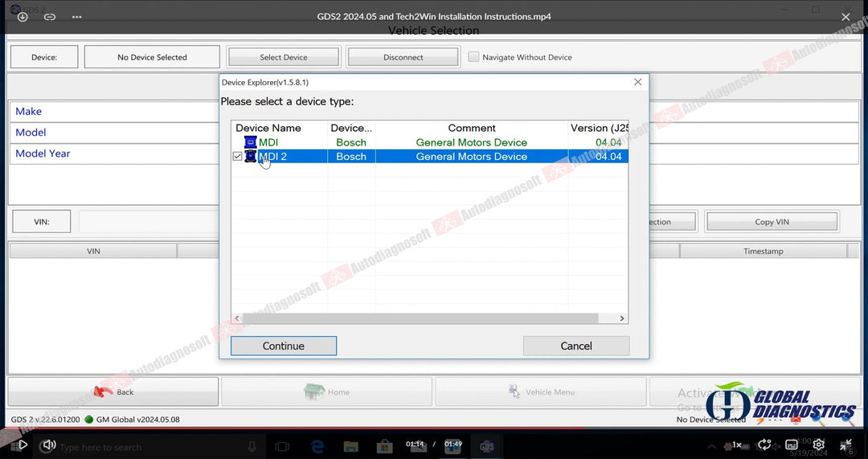Copy the video link via chain icon
The width and height of the screenshot is (868, 459).
click(50, 17)
